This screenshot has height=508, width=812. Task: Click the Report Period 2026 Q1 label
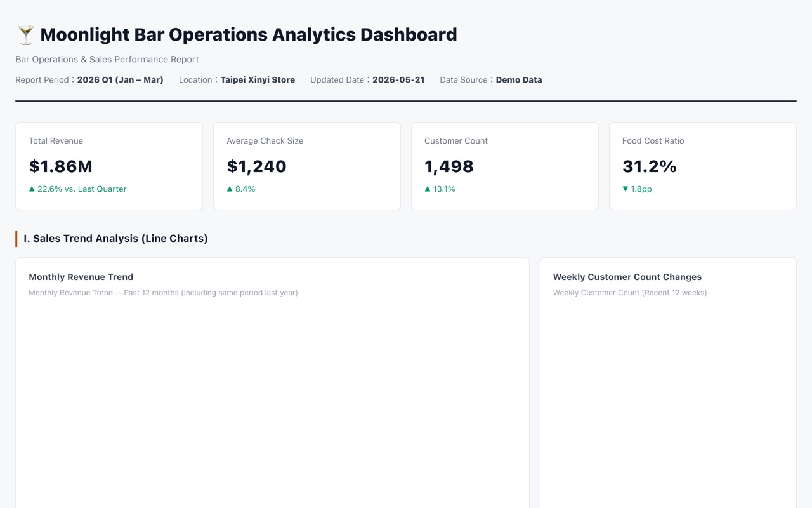coord(89,80)
